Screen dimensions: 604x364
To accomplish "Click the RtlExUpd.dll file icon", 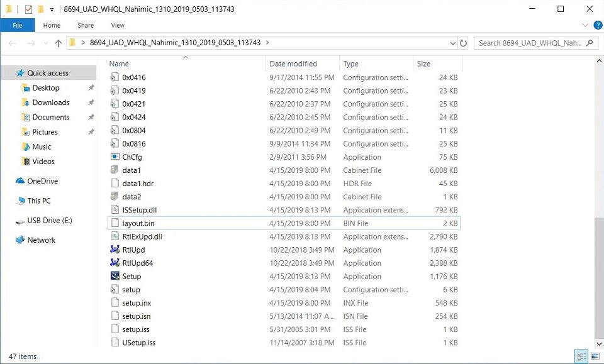I will click(x=115, y=236).
